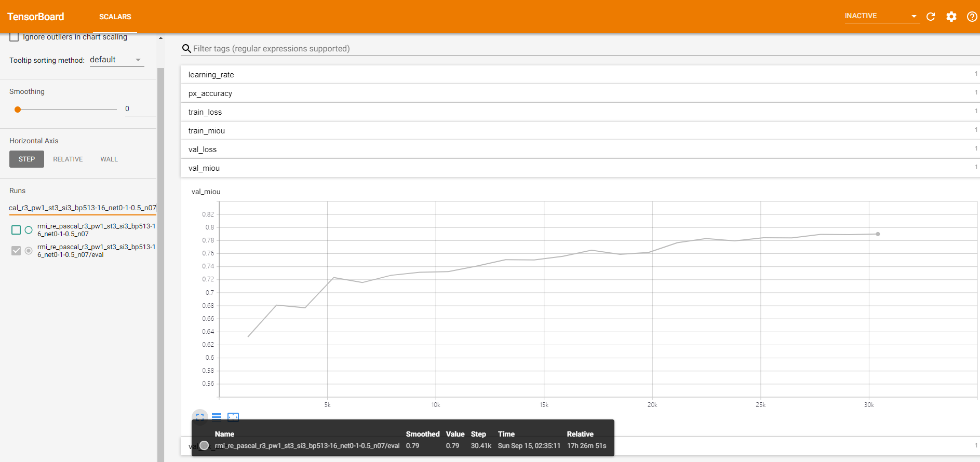Screen dimensions: 980x462
Task: Expand the learning_rate section
Action: 580,75
